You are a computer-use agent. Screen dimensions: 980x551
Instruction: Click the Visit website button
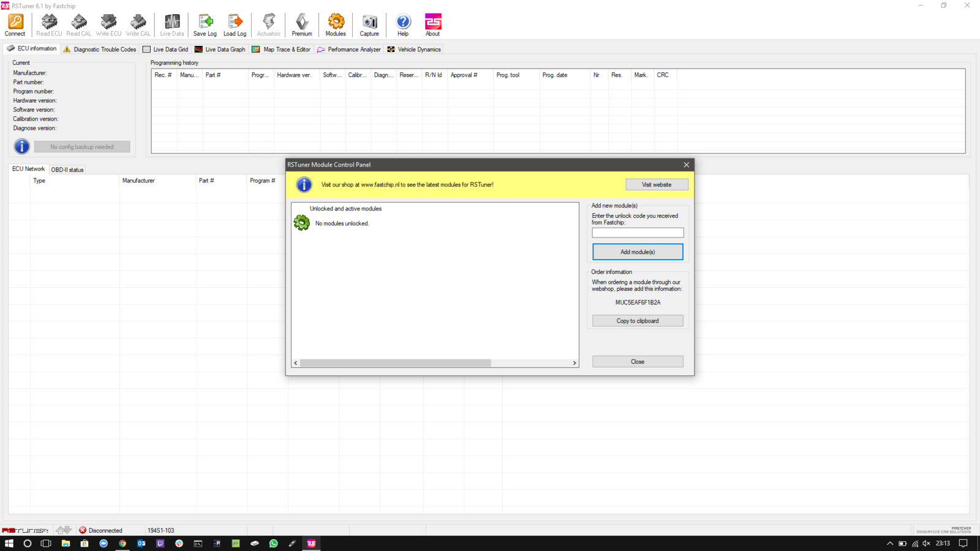pos(657,184)
